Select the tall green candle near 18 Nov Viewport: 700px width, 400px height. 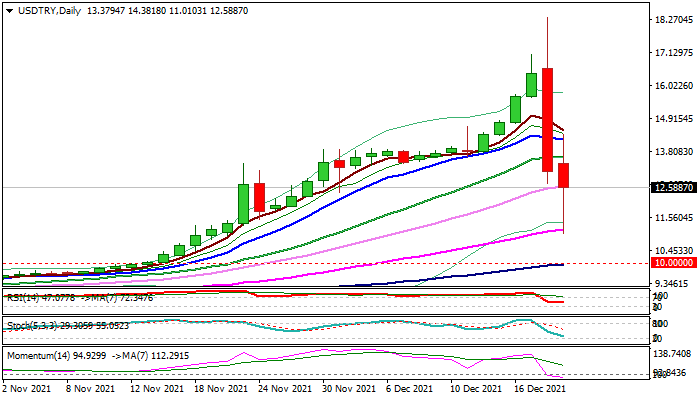point(243,204)
